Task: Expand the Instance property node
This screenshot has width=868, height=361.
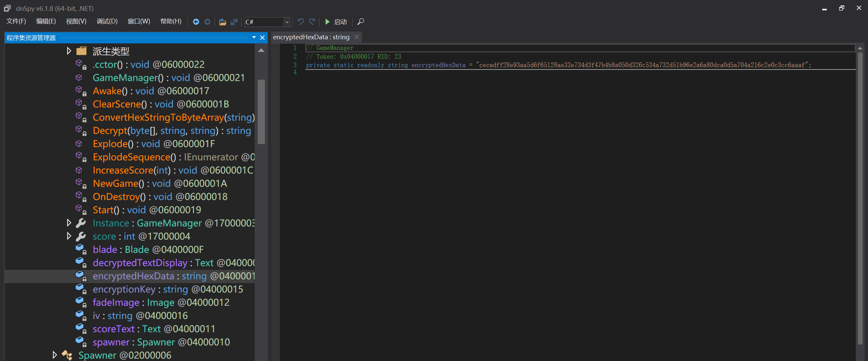Action: click(69, 223)
